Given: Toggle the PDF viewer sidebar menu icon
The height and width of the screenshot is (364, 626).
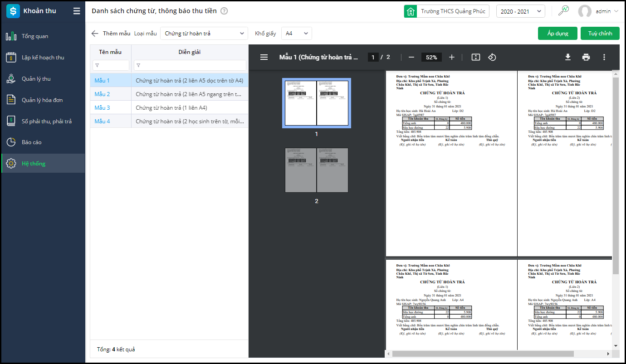Looking at the screenshot, I should [264, 57].
